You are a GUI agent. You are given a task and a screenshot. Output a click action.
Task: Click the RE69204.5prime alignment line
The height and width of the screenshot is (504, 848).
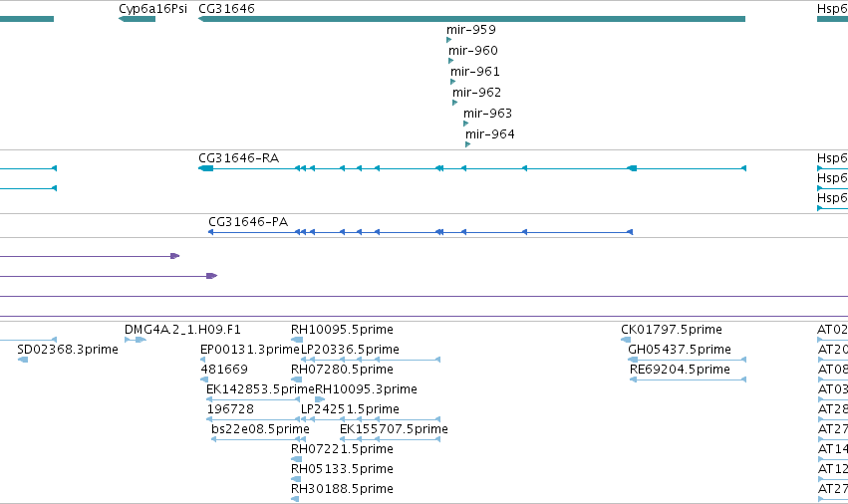[x=688, y=379]
